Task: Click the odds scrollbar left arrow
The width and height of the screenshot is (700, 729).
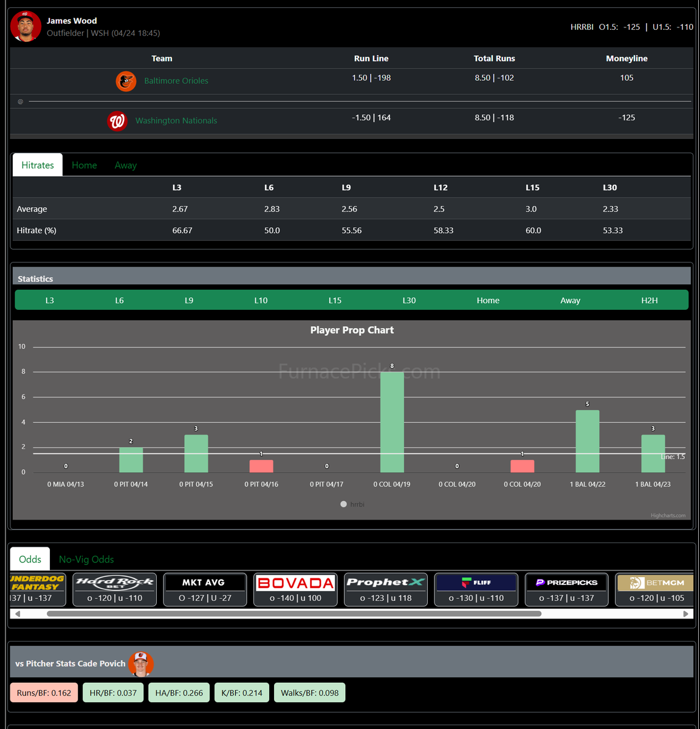Action: 18,614
